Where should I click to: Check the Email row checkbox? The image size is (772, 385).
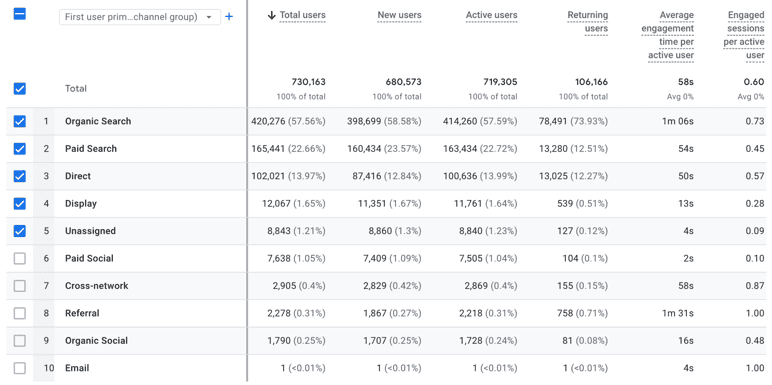click(20, 368)
